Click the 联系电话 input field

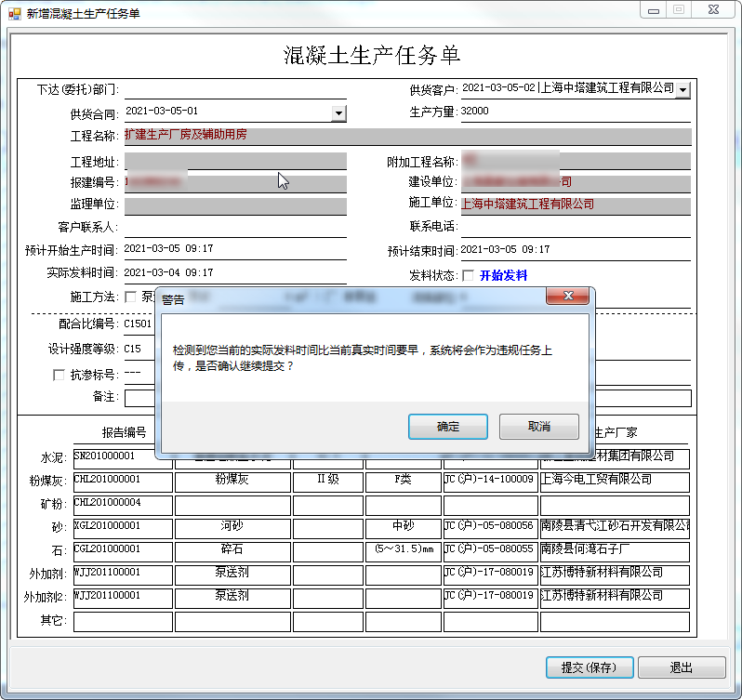575,227
